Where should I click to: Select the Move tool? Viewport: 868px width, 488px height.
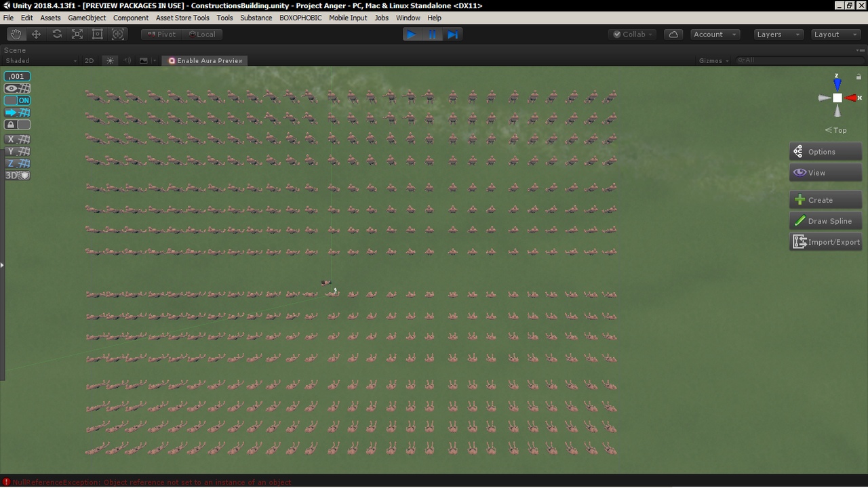36,34
